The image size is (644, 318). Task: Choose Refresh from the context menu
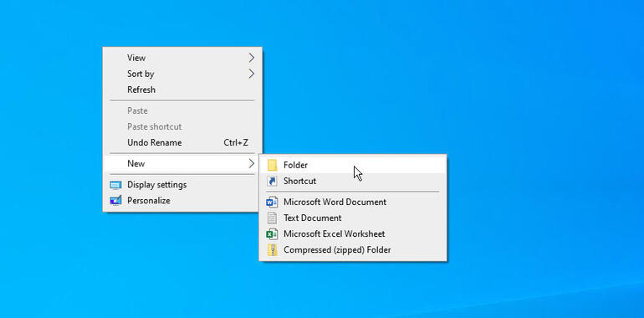pyautogui.click(x=182, y=90)
